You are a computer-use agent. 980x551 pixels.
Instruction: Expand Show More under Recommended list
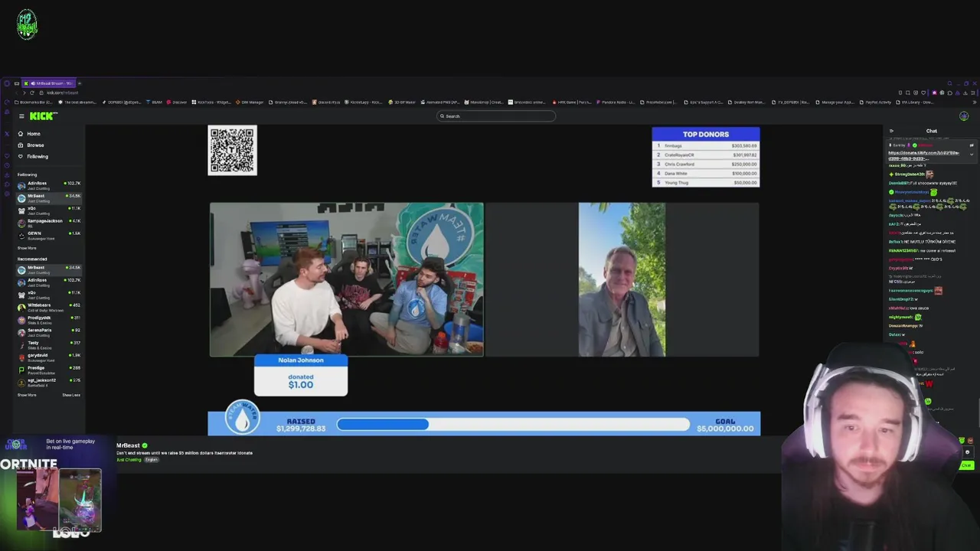[27, 395]
